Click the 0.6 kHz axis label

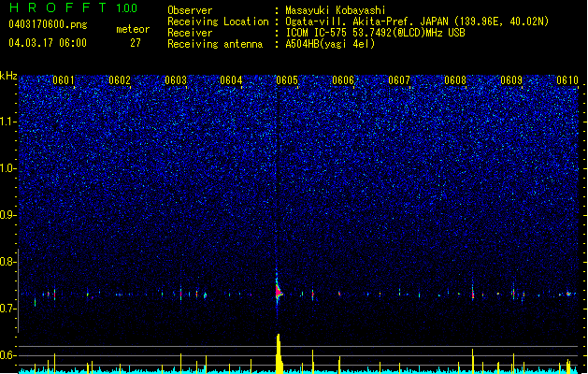click(8, 355)
